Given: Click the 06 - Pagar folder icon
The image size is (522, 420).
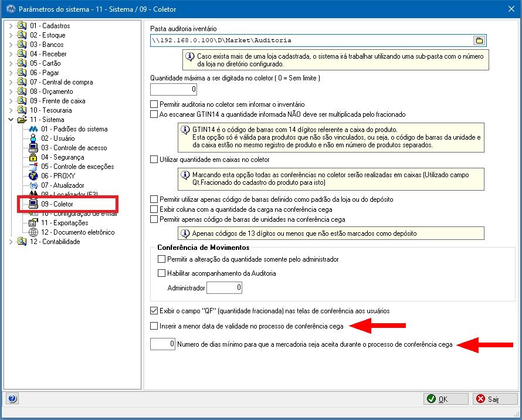Looking at the screenshot, I should pos(22,72).
